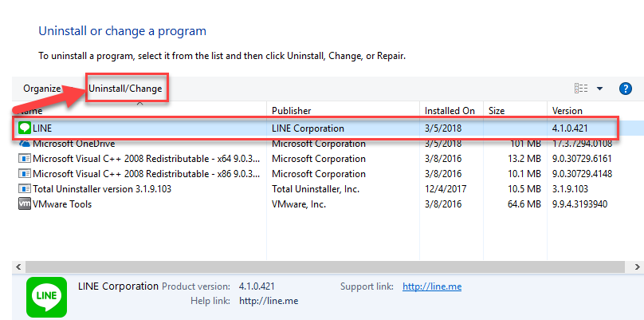
Task: Open the Organize menu
Action: (x=42, y=89)
